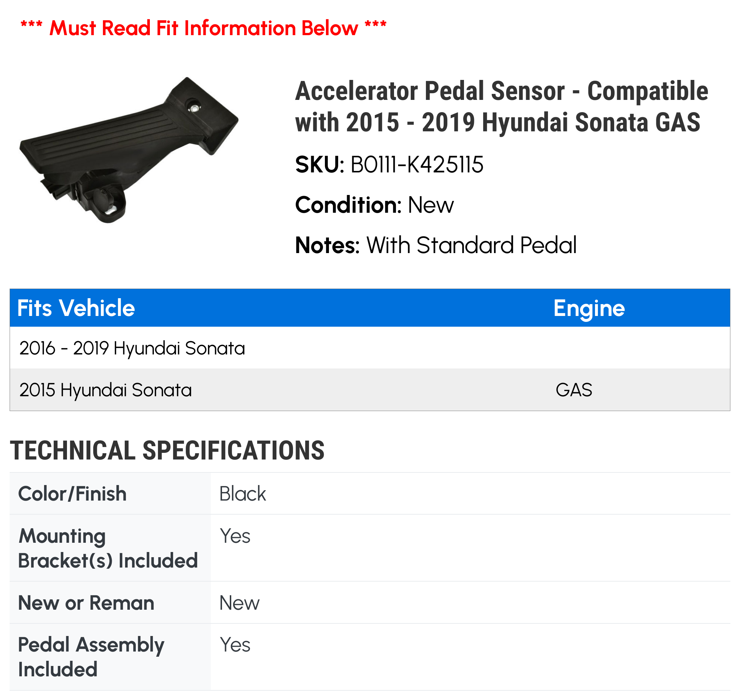Click the Color/Finish spec label
740x700 pixels.
73,494
